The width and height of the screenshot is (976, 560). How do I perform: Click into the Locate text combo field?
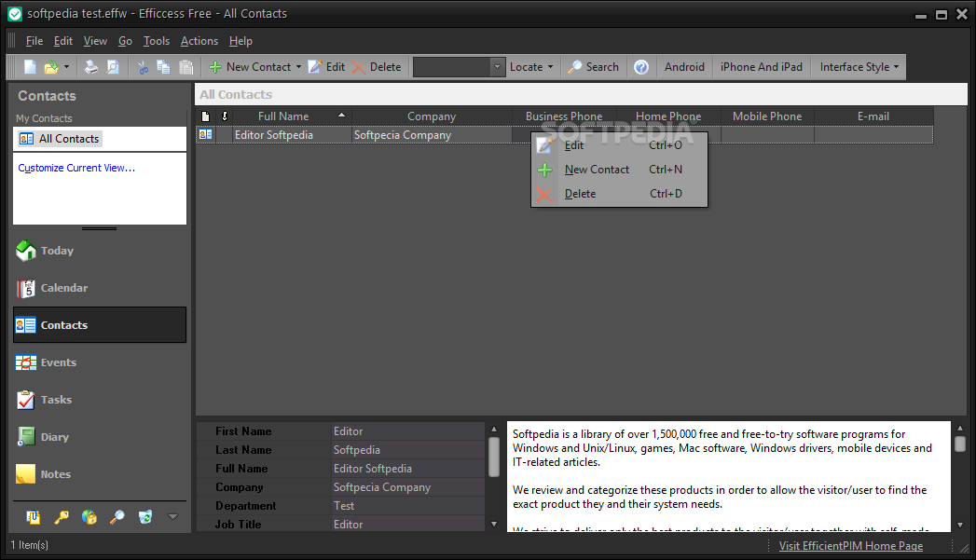pyautogui.click(x=452, y=66)
